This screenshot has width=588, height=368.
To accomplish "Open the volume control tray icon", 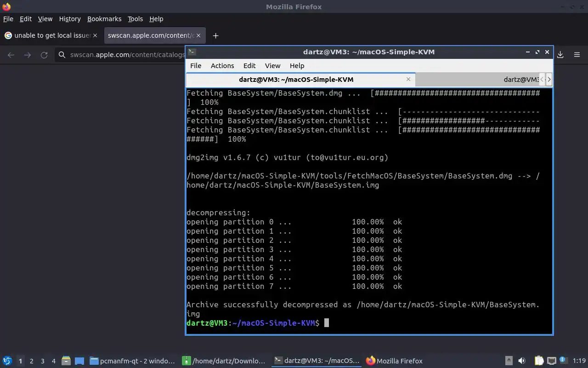I will pos(522,361).
